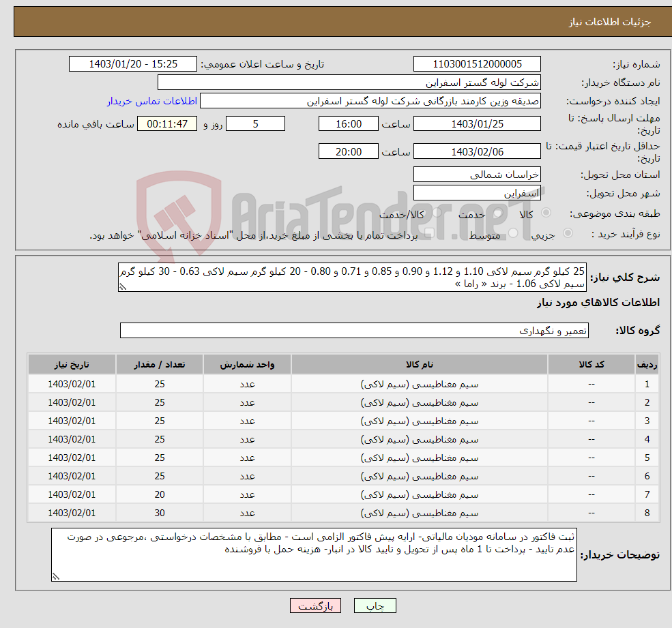Click remaining days field showing 5

(x=255, y=124)
